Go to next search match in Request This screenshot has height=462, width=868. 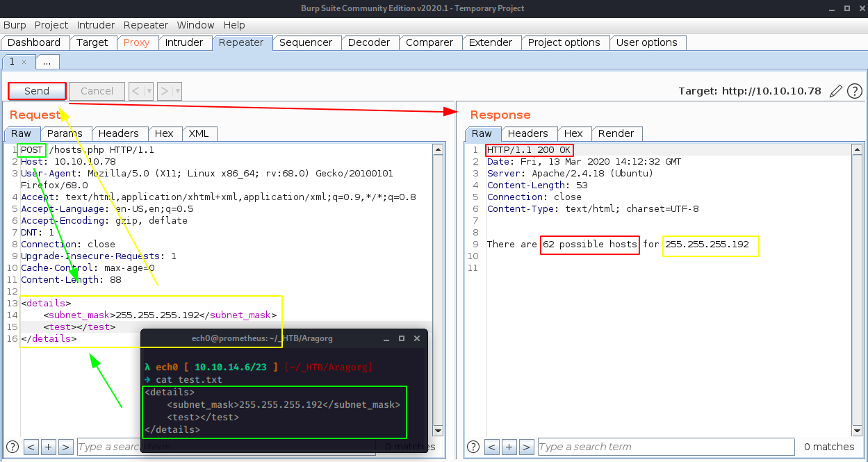tap(66, 447)
